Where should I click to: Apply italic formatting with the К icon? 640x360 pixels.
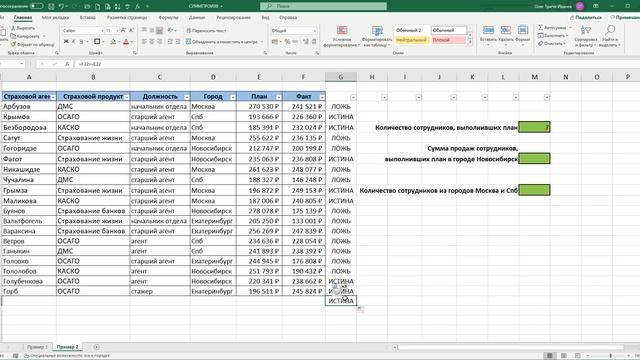click(x=73, y=42)
